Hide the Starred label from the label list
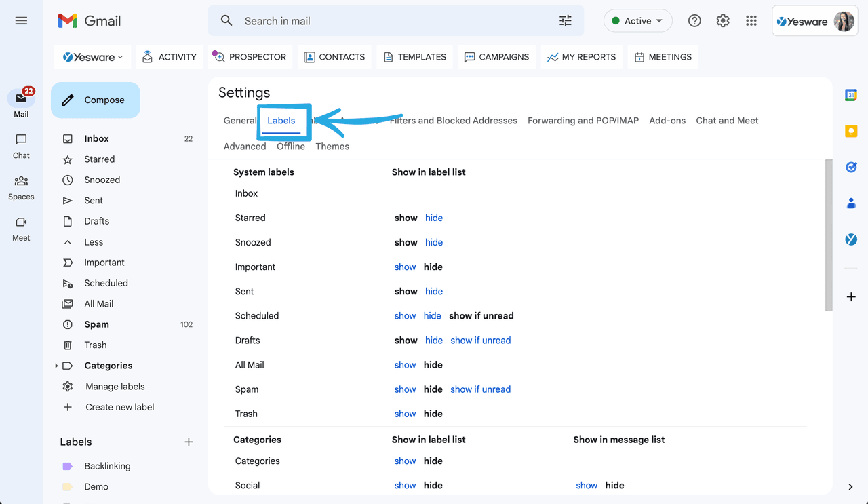The width and height of the screenshot is (868, 504). [434, 218]
